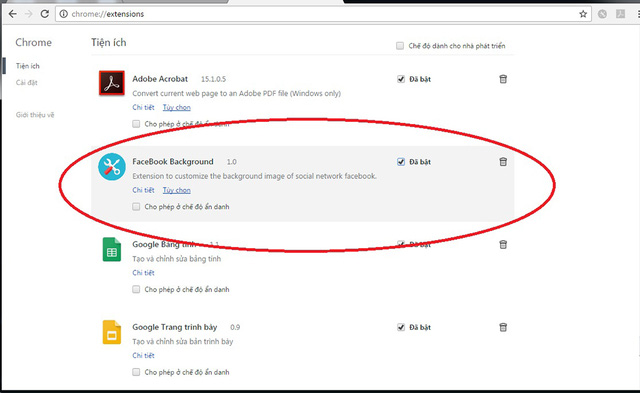Click trash icon for Google Trang trình bày
The image size is (640, 393).
(x=503, y=327)
